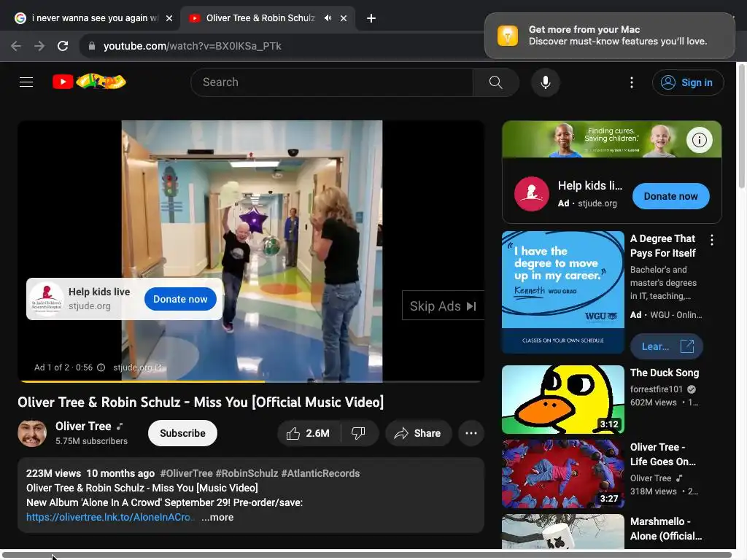
Task: Close the Oliver Tree YouTube tab
Action: (344, 18)
